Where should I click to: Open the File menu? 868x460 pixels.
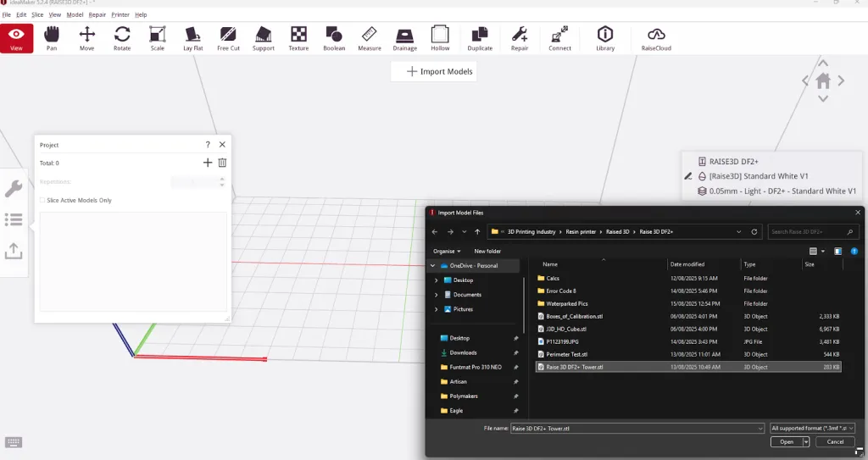tap(7, 14)
